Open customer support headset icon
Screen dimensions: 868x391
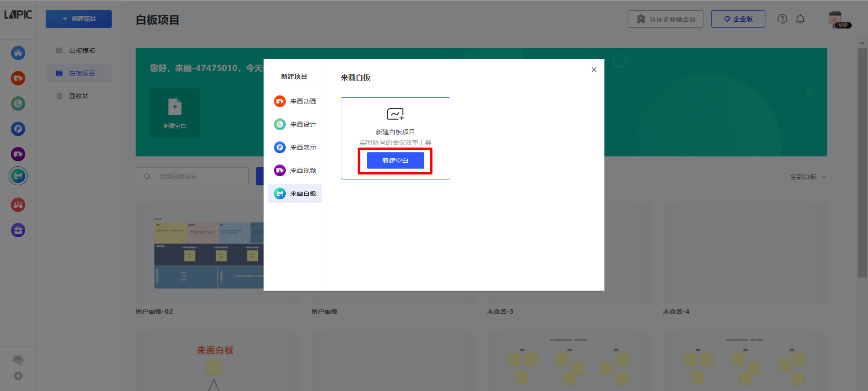coord(18,360)
